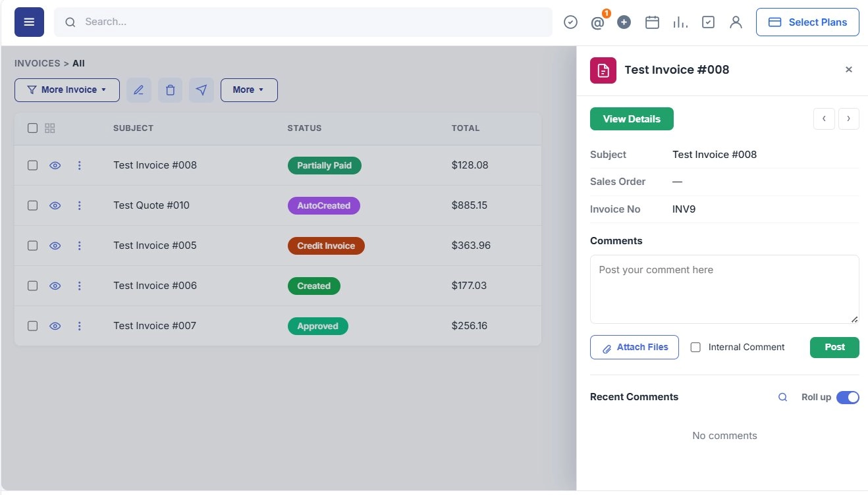The width and height of the screenshot is (868, 495).
Task: Open three-dot menu for Test Quote #010
Action: pyautogui.click(x=80, y=206)
